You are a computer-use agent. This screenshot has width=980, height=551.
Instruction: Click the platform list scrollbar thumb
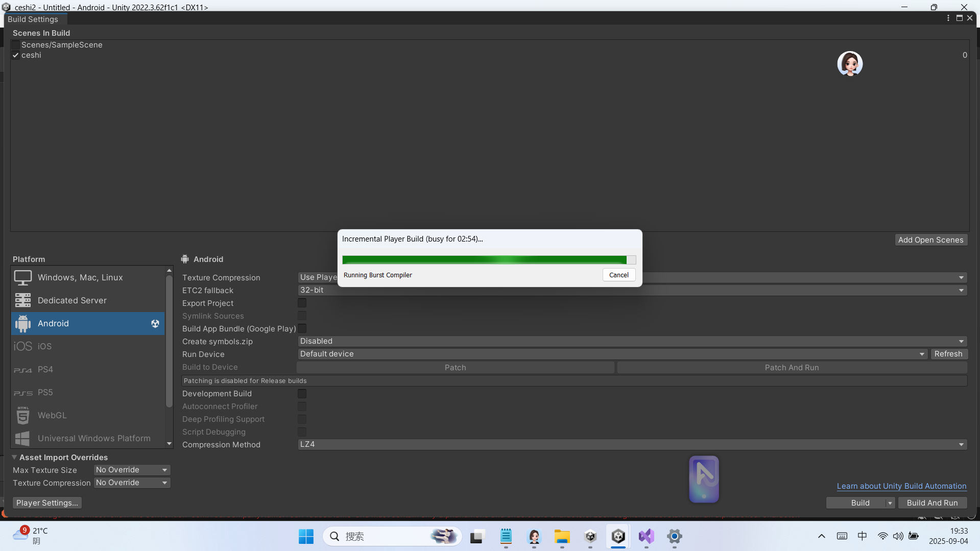coord(169,342)
